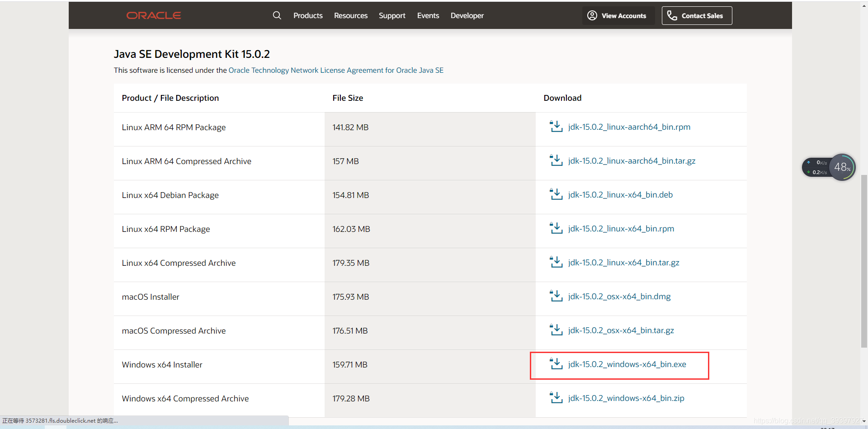868x429 pixels.
Task: Open Oracle Technology Network License Agreement link
Action: tap(336, 70)
